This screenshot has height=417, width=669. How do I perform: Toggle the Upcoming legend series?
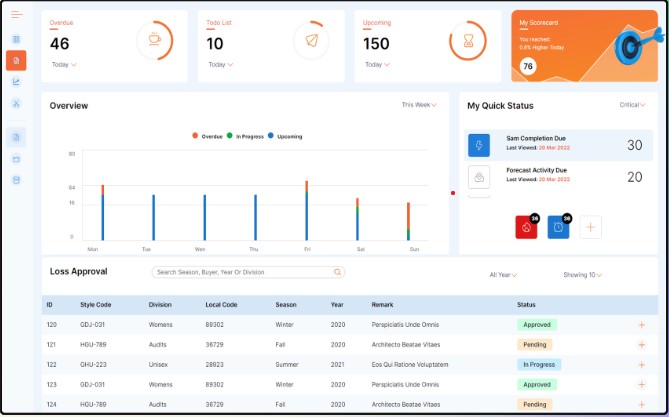pos(286,136)
